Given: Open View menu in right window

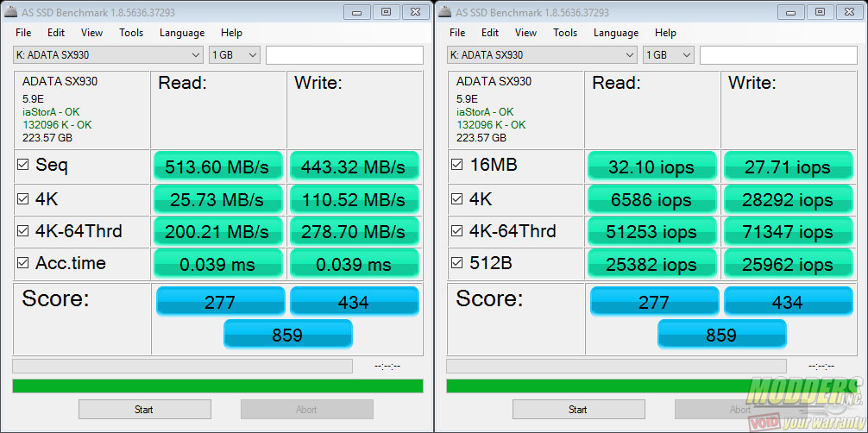Looking at the screenshot, I should click(526, 33).
